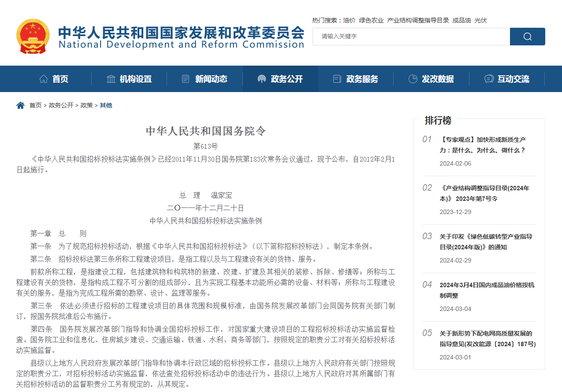
Task: Select hot search term 绿色农业
Action: coord(371,20)
